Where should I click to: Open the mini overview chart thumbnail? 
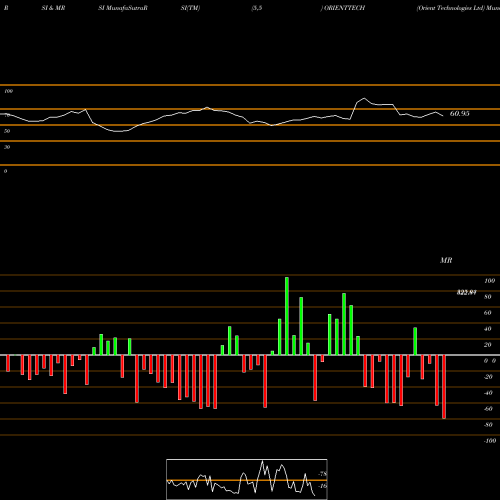(247, 479)
